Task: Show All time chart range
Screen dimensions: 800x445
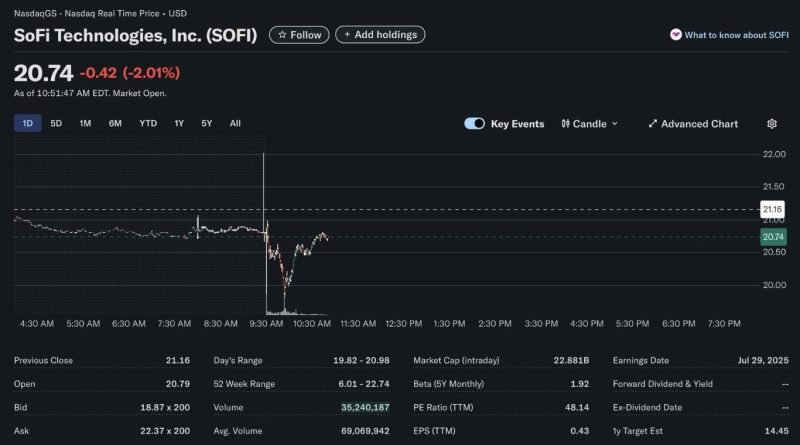Action: 235,123
